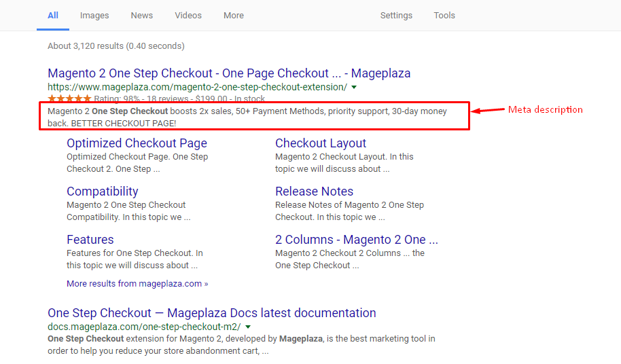Open the Checkout Layout sitelink
The height and width of the screenshot is (364, 621).
pyautogui.click(x=321, y=143)
